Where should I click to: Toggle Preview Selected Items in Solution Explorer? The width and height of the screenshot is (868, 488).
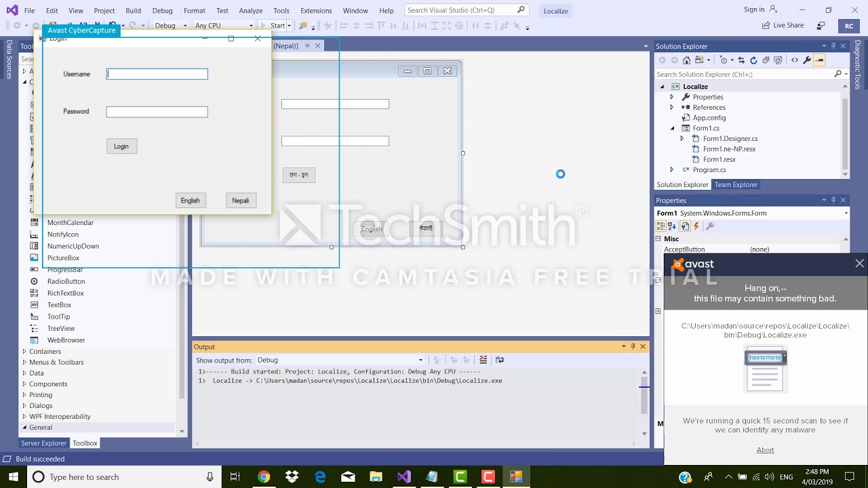819,60
